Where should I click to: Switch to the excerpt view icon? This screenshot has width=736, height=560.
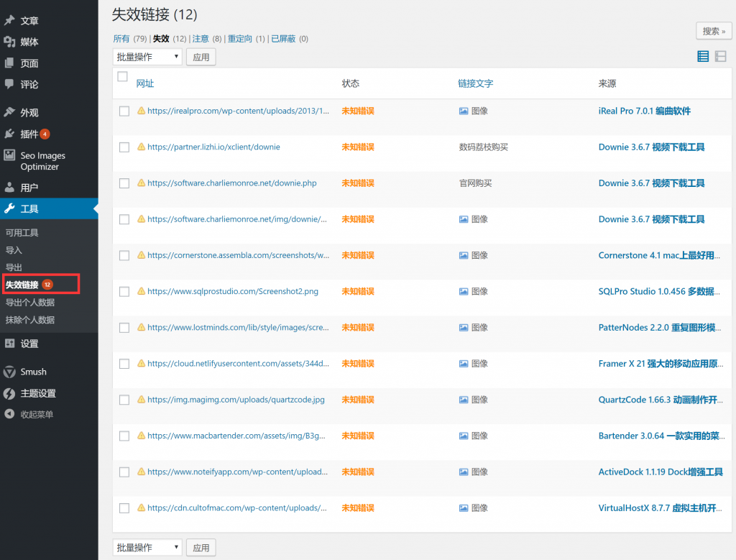pyautogui.click(x=720, y=56)
